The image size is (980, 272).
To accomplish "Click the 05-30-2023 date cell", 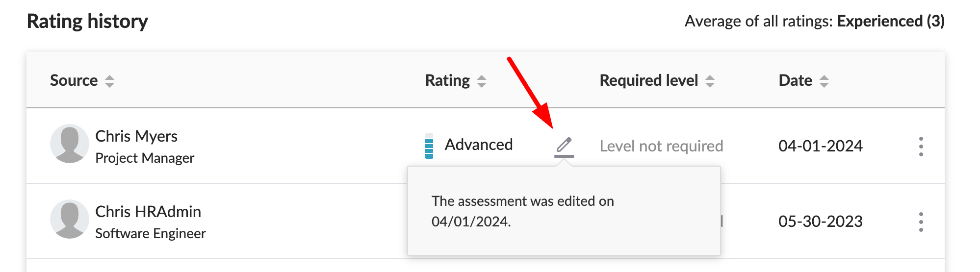I will [821, 222].
